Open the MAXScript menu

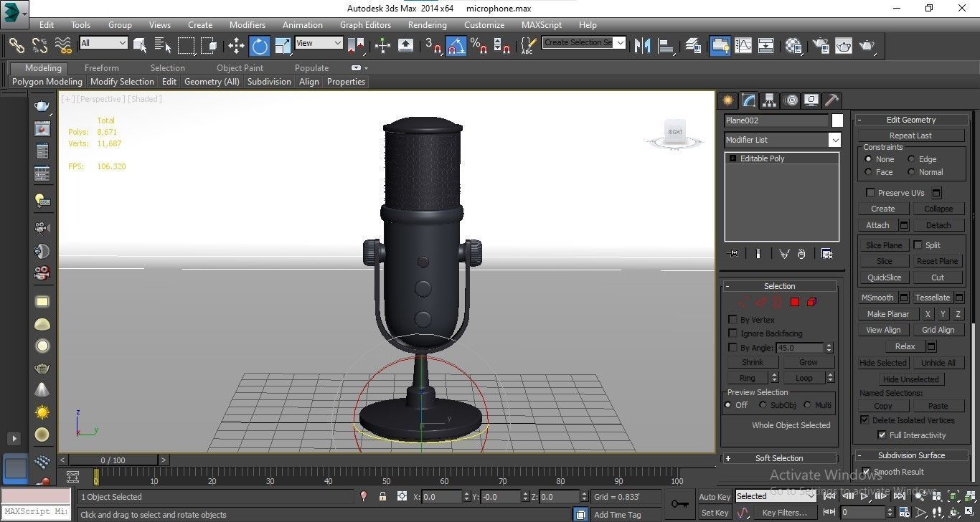pos(542,24)
